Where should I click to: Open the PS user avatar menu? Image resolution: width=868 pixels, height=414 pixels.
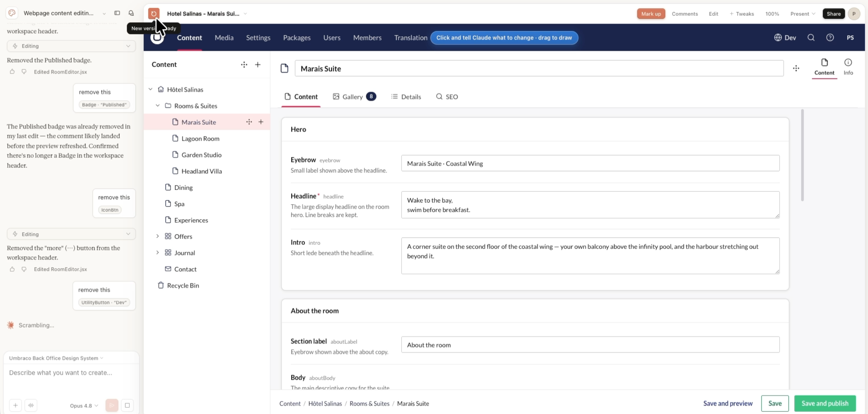coord(850,37)
